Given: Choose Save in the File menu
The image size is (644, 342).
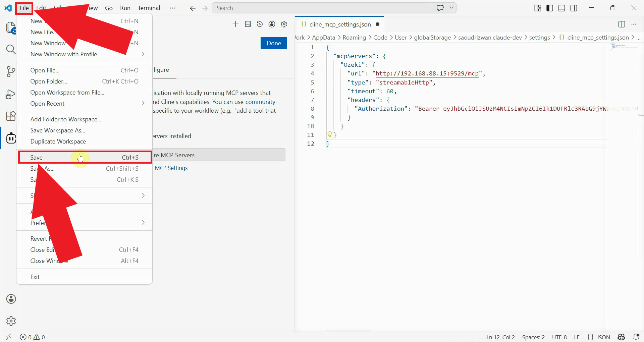Looking at the screenshot, I should click(x=85, y=157).
